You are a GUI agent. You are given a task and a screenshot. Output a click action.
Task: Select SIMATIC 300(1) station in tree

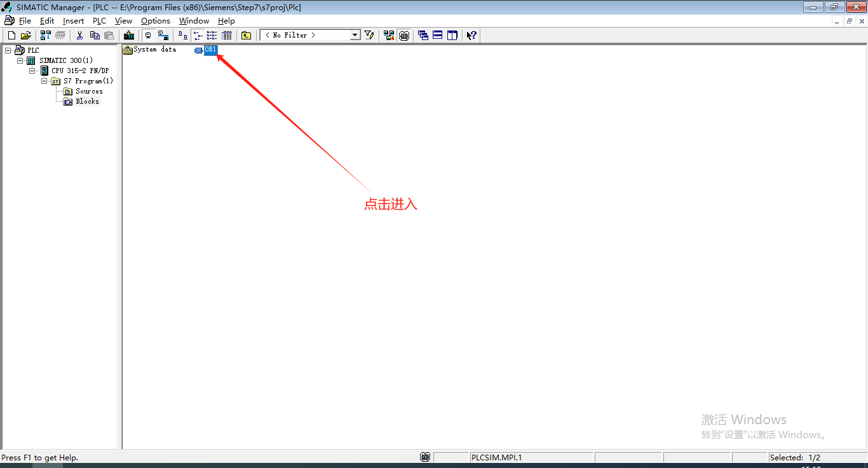[x=66, y=60]
